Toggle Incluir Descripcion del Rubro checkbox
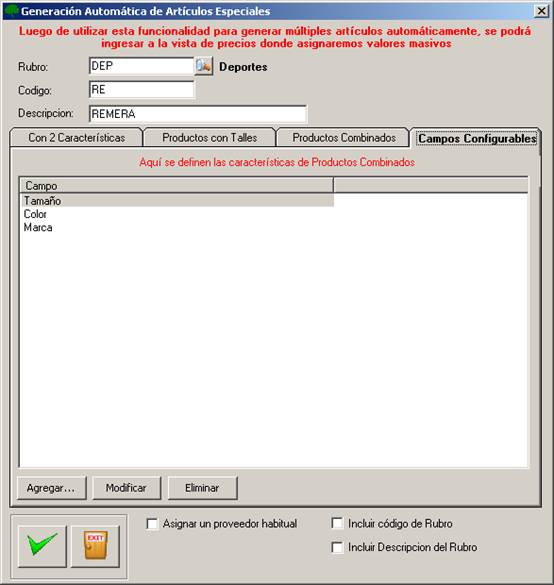 337,547
